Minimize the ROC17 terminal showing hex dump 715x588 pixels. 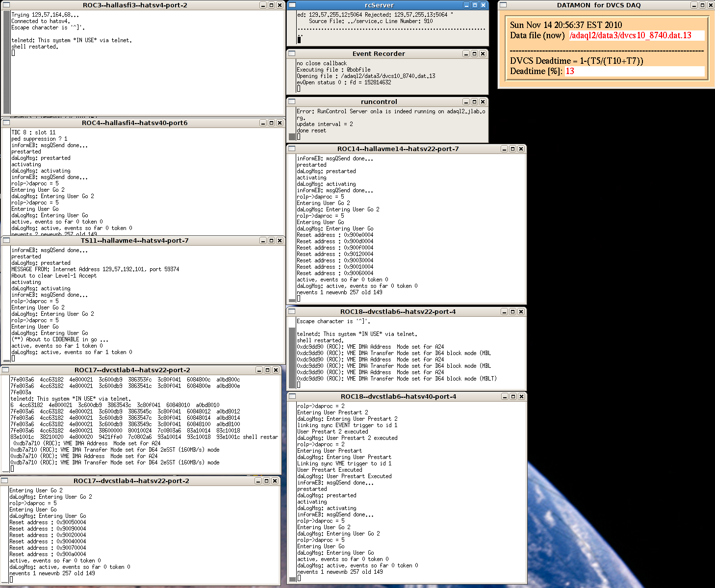[x=259, y=370]
